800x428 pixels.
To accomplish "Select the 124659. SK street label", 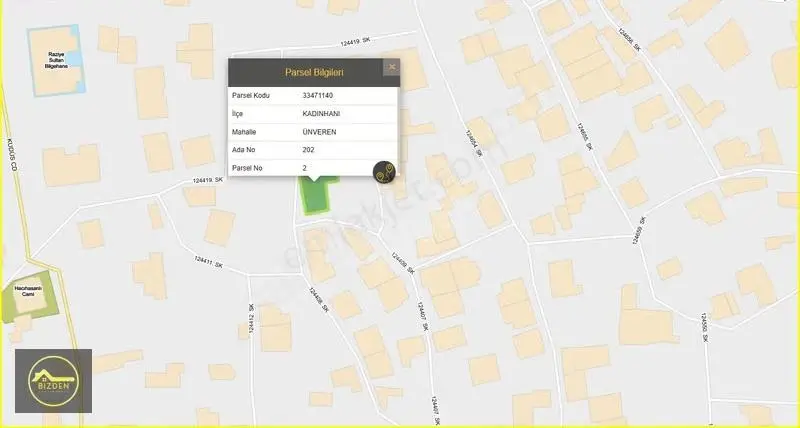I will pos(639,231).
